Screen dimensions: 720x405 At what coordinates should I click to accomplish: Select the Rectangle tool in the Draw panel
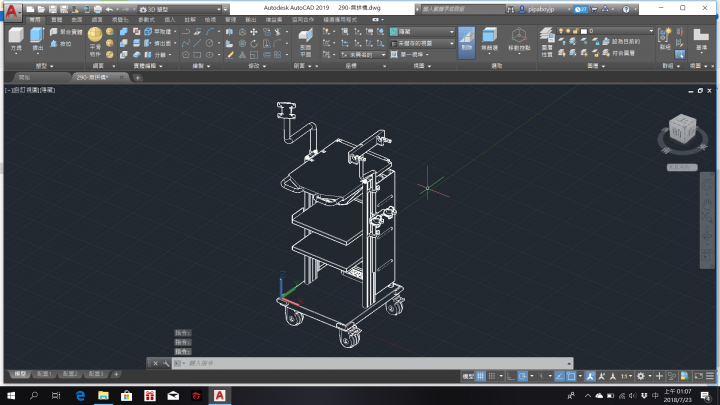coord(197,55)
